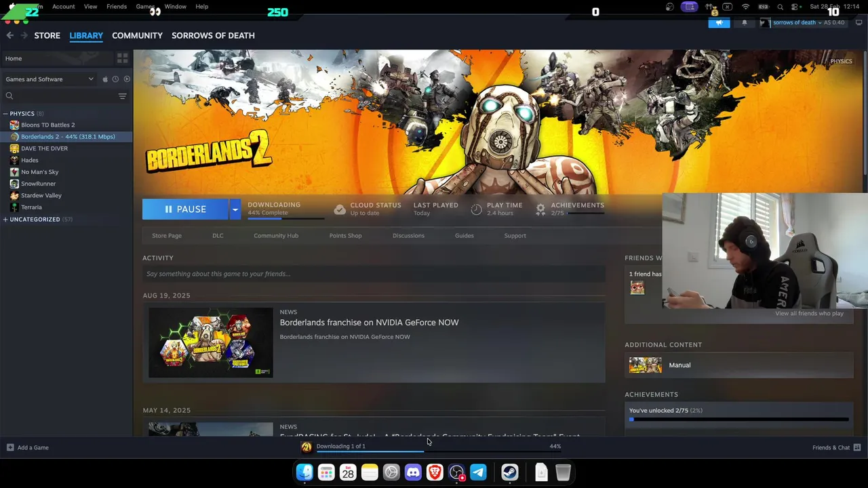Open the Friends menu

coord(117,6)
